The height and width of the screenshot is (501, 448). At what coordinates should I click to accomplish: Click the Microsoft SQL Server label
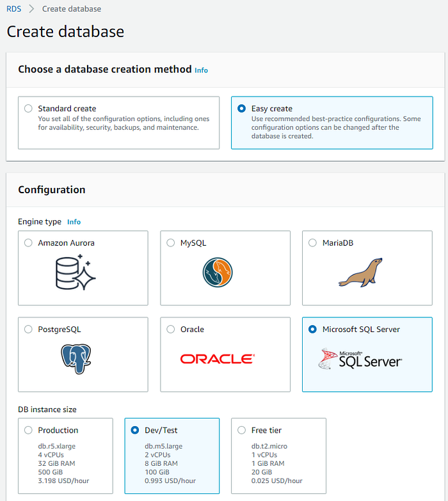(x=361, y=329)
